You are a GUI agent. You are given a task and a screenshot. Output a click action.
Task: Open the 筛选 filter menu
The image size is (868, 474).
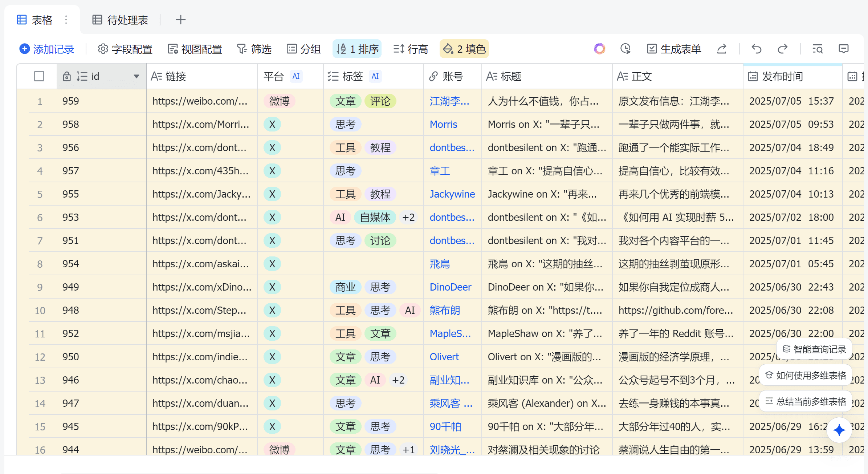[x=254, y=49]
